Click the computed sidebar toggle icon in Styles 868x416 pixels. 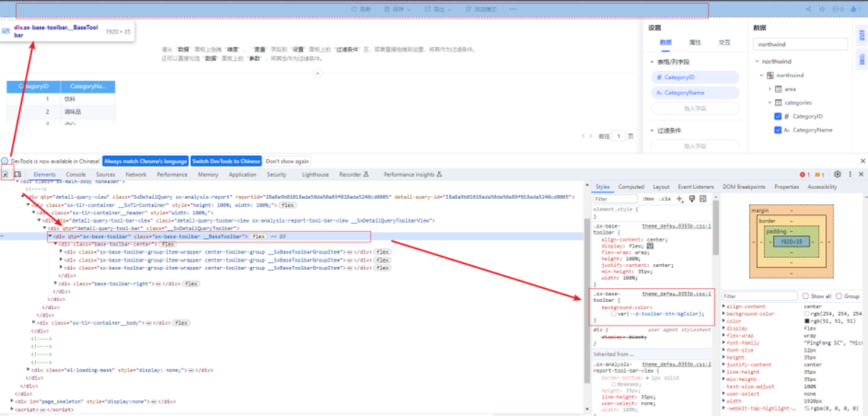tap(703, 199)
